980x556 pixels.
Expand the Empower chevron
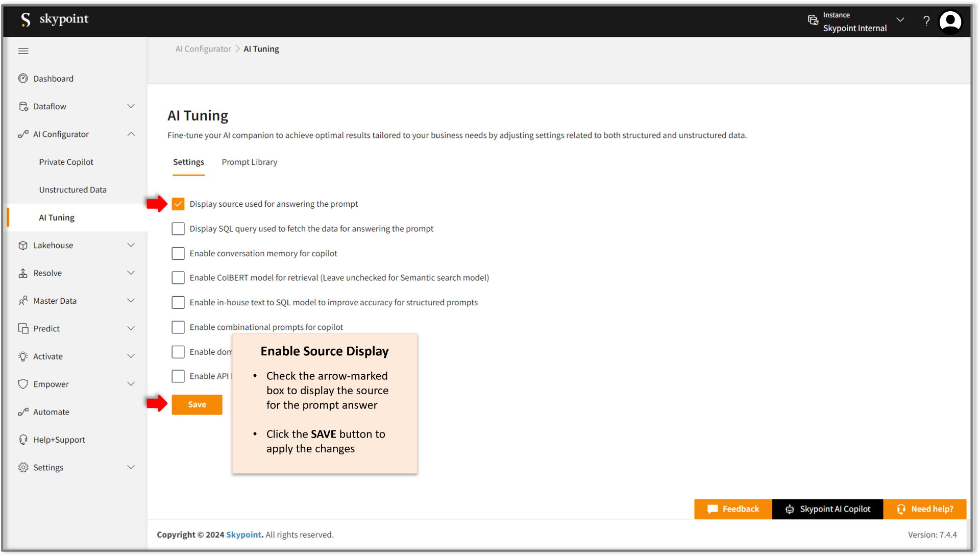point(131,384)
